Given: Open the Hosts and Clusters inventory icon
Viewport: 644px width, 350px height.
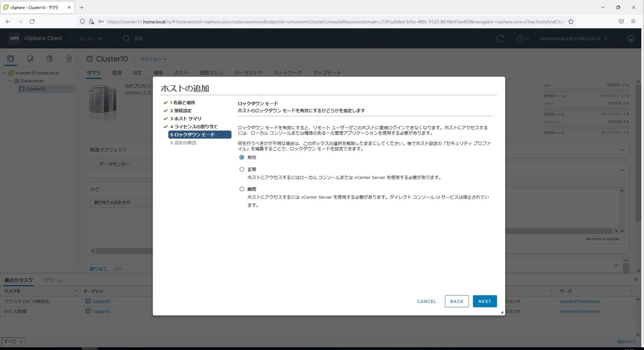Looking at the screenshot, I should 11,59.
